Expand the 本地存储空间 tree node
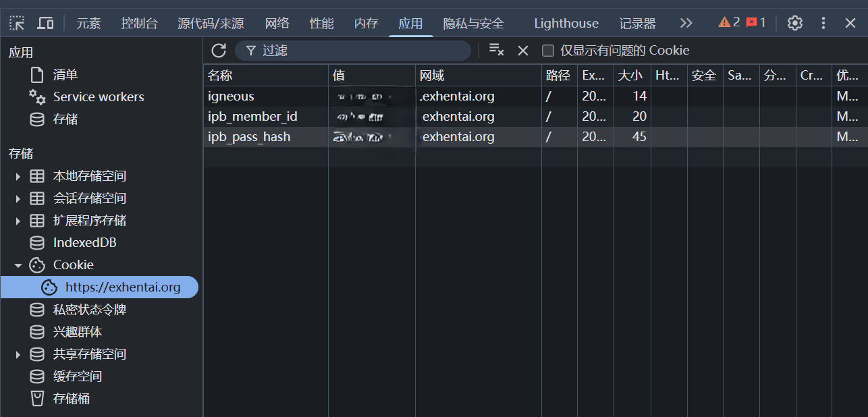 coord(18,177)
